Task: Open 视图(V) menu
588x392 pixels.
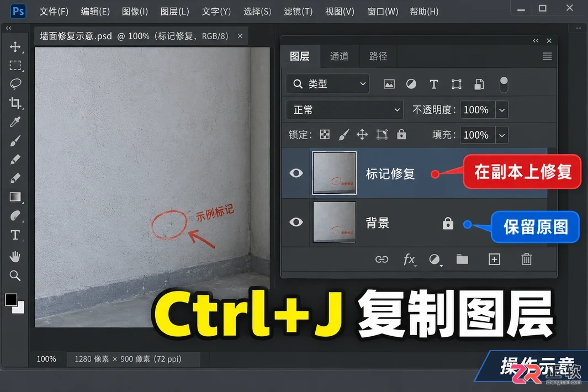Action: (340, 12)
